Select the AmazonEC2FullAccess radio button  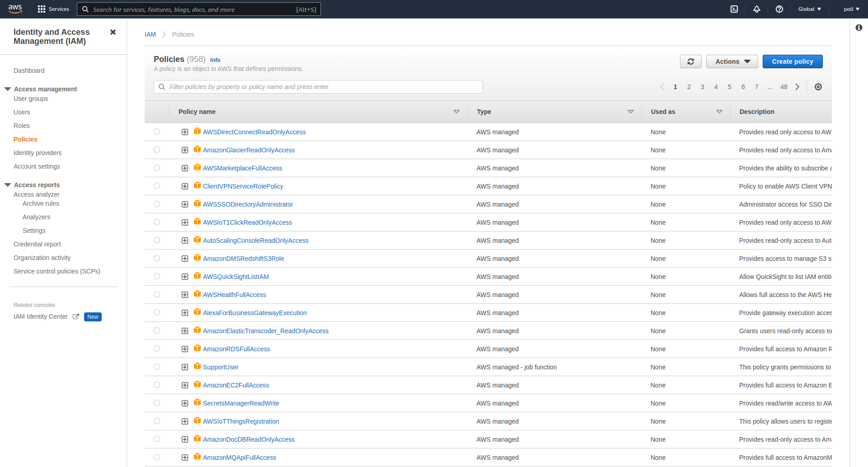[157, 385]
